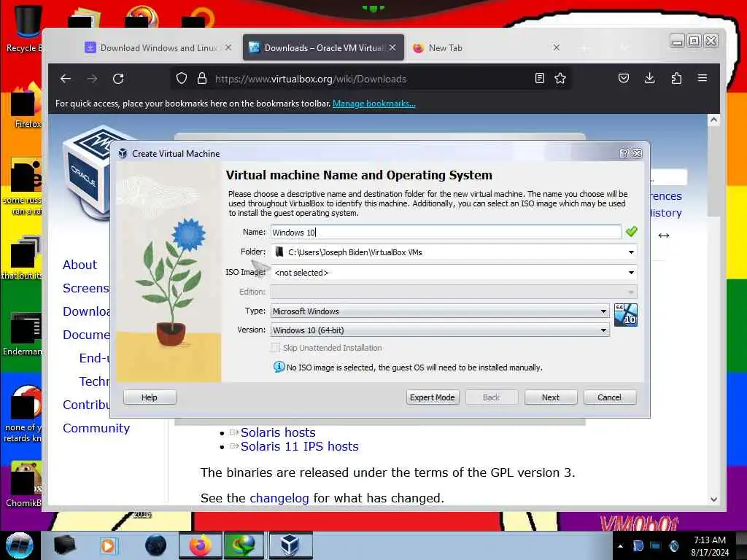Screen dimensions: 747x560
Task: Click the Windows 10 64-bit OS type icon
Action: click(x=625, y=315)
